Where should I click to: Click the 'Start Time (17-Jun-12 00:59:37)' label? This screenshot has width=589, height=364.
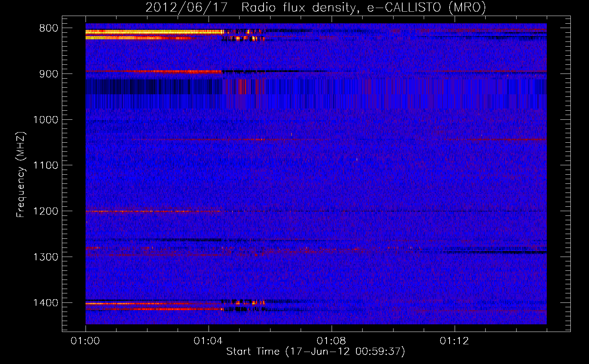(316, 352)
